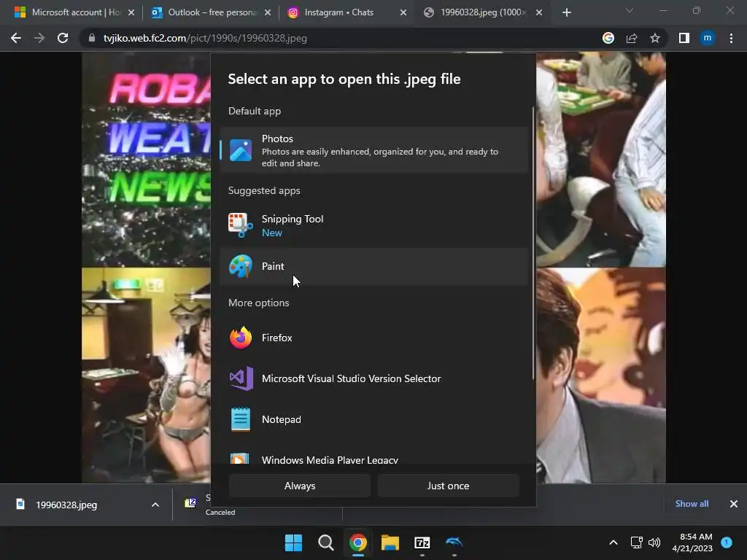The image size is (747, 560).
Task: Go back to the previous page in Chrome
Action: [16, 38]
